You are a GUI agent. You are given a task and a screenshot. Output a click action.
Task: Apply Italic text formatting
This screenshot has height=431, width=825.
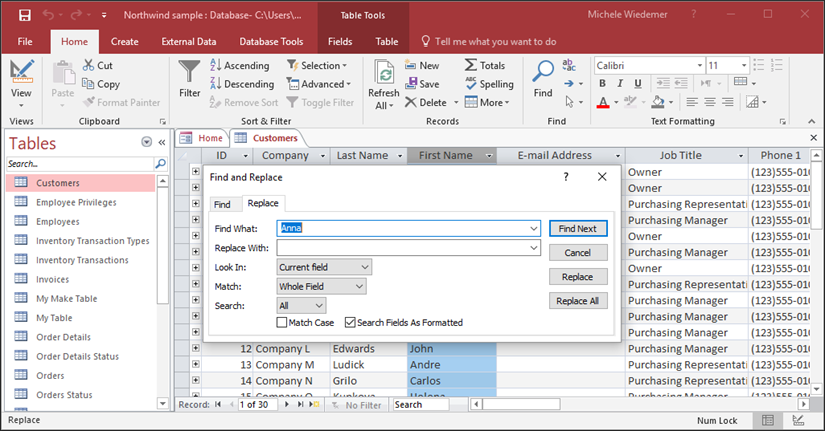(x=620, y=83)
